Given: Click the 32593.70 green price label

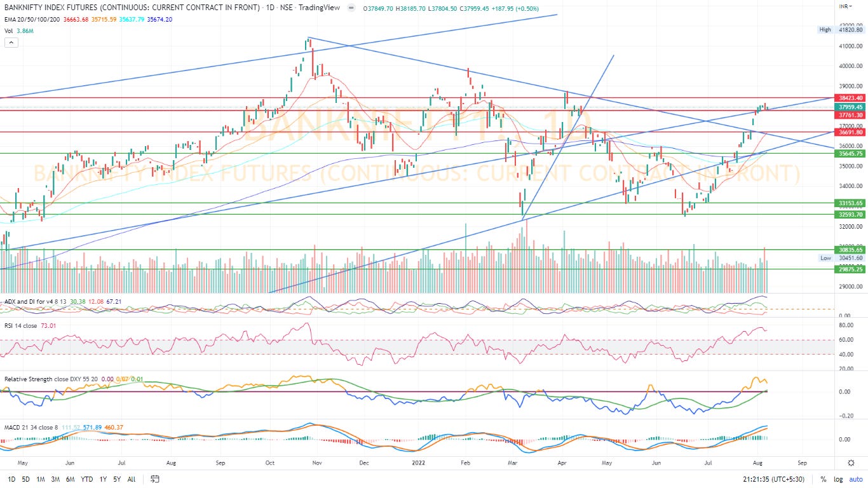Looking at the screenshot, I should 850,215.
